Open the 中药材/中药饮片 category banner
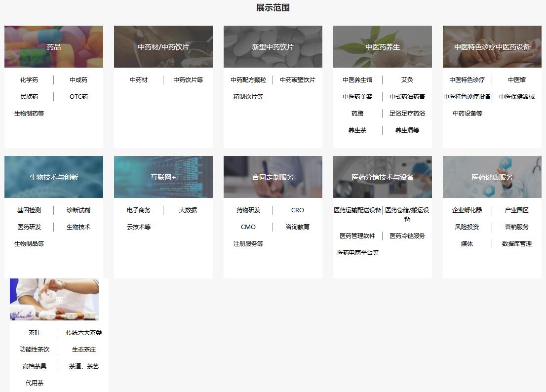This screenshot has width=546, height=392. pos(163,47)
